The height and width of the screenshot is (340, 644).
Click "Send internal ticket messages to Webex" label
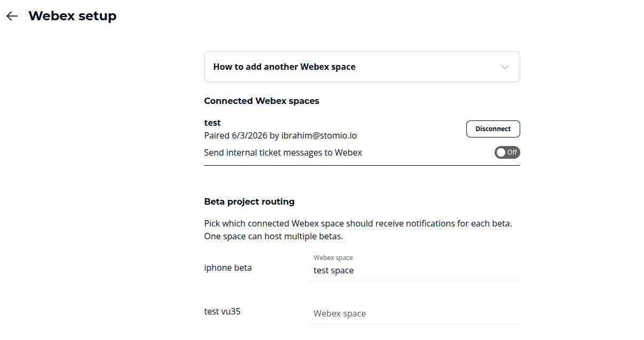[x=283, y=152]
